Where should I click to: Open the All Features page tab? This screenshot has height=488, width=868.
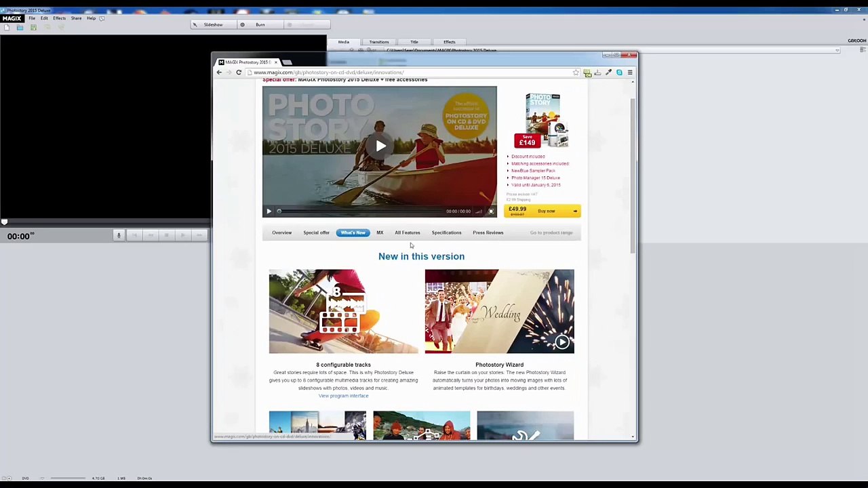[408, 232]
